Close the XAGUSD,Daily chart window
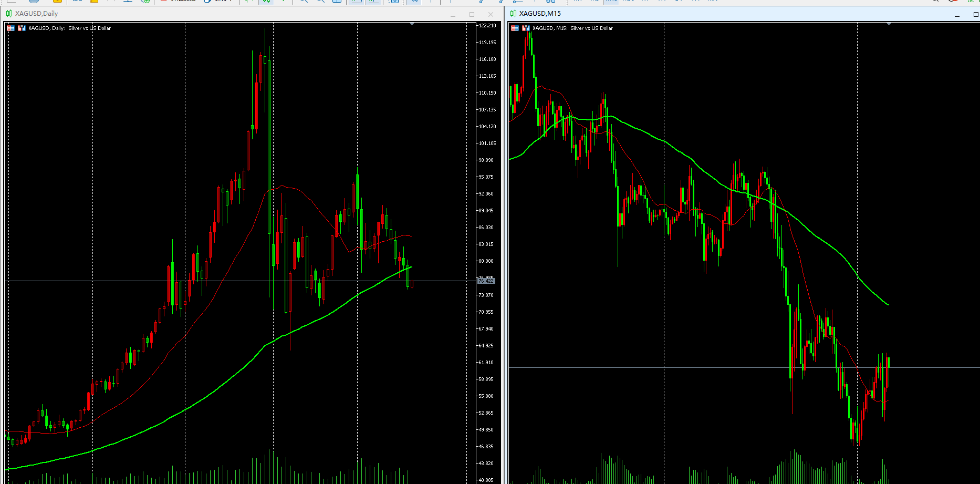 point(491,14)
